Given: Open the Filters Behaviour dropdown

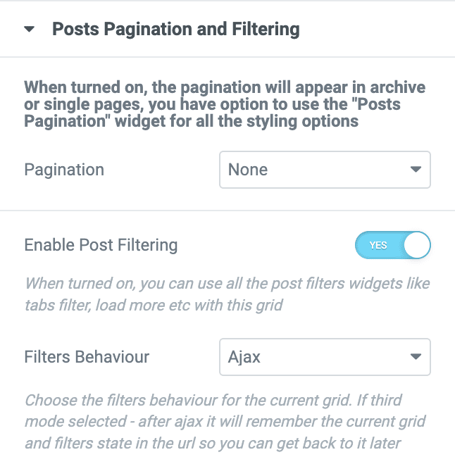Looking at the screenshot, I should pyautogui.click(x=325, y=357).
